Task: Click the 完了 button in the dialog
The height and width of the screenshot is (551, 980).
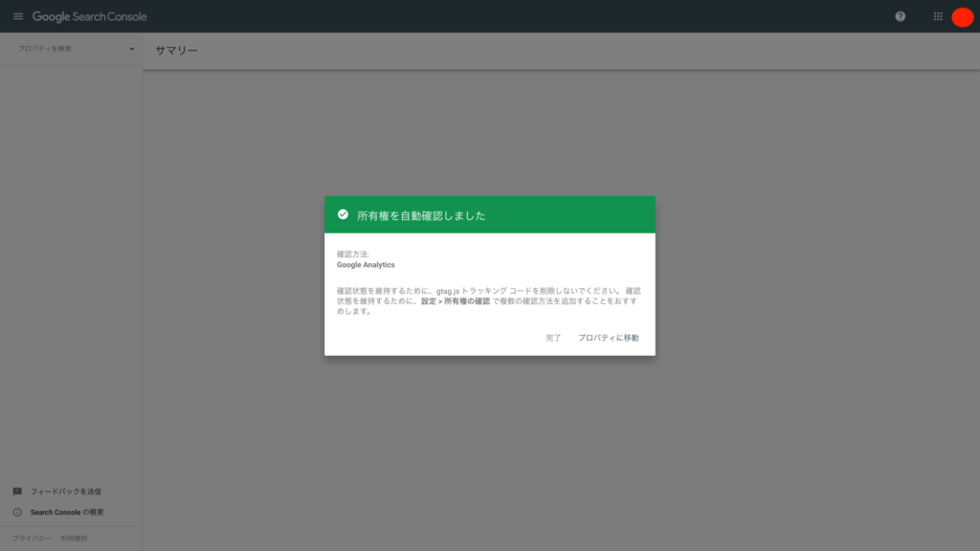Action: pyautogui.click(x=553, y=338)
